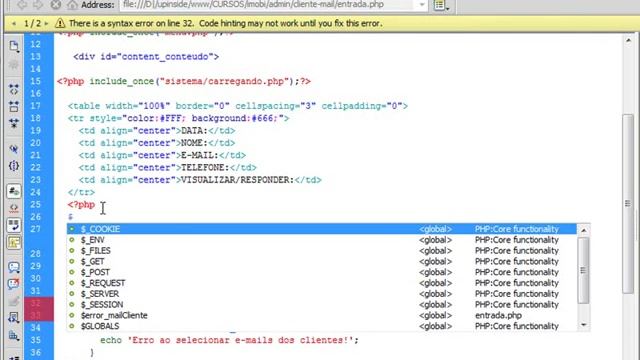This screenshot has height=360, width=640.
Task: Open the Recent Snippets icon
Action: pyautogui.click(x=14, y=318)
